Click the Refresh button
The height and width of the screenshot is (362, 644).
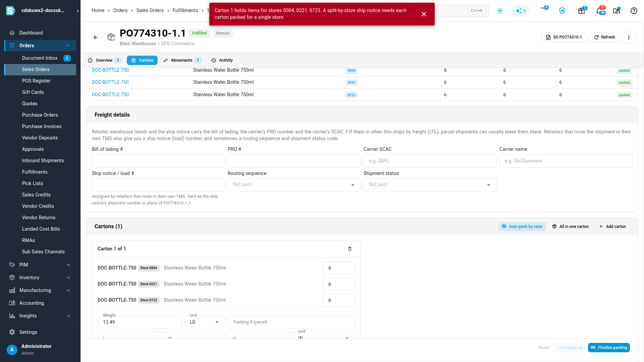click(604, 37)
